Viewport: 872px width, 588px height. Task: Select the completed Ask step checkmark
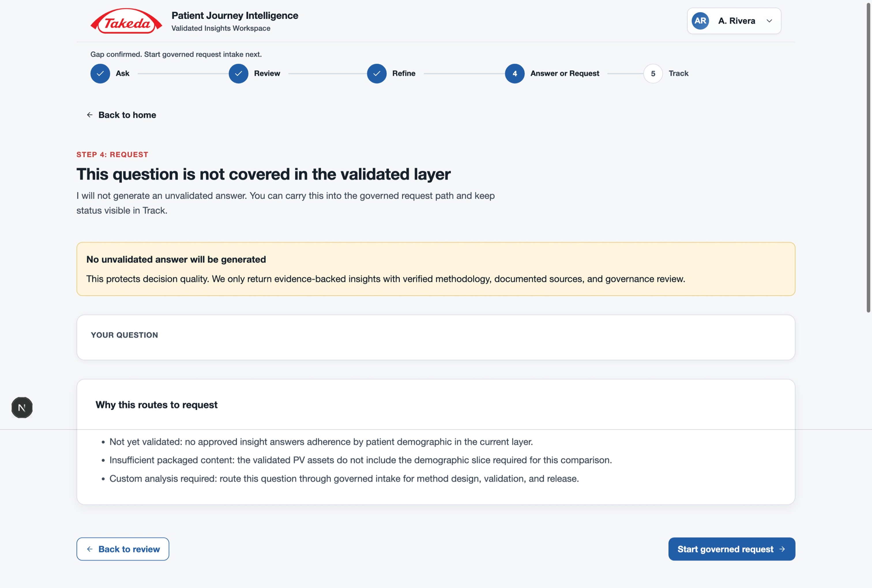100,73
